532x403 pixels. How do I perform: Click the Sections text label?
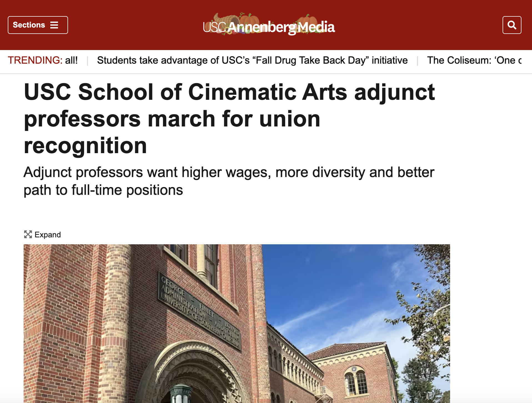pos(29,25)
